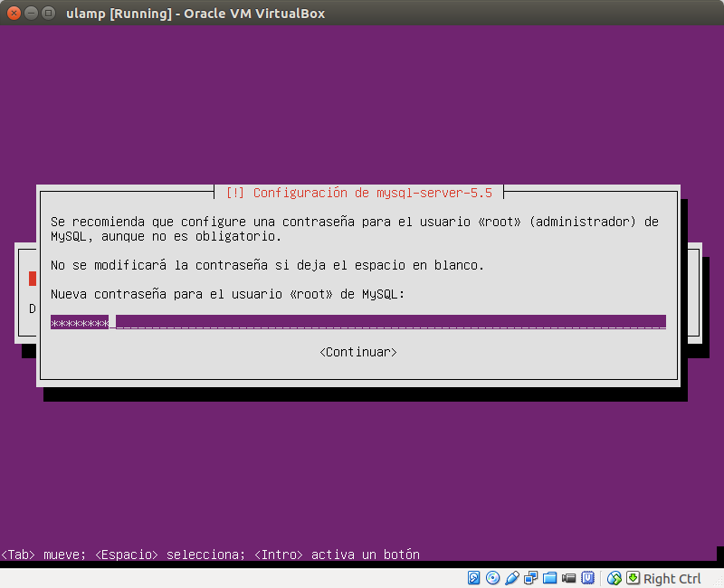Click the audio status icon
The image size is (724, 588).
[x=513, y=578]
